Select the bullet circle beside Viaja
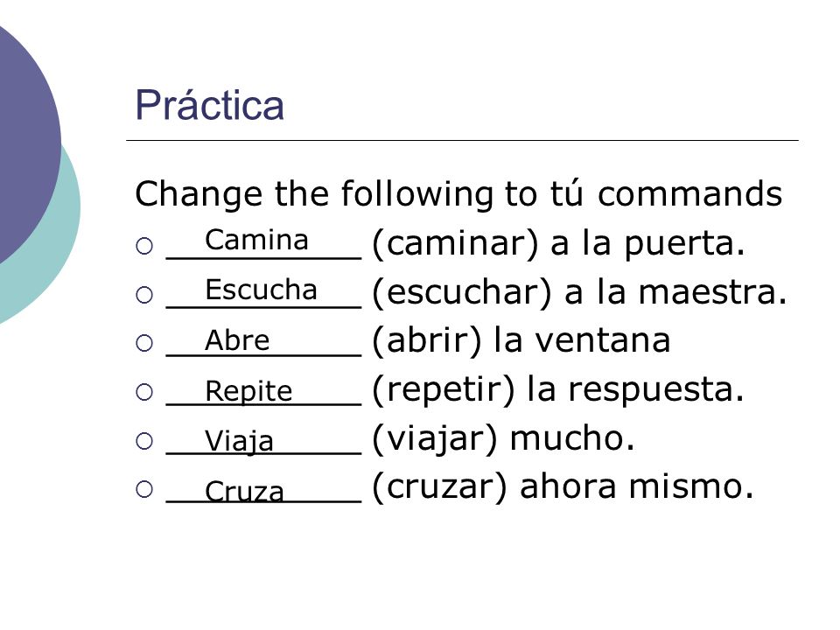840x630 pixels. click(144, 441)
